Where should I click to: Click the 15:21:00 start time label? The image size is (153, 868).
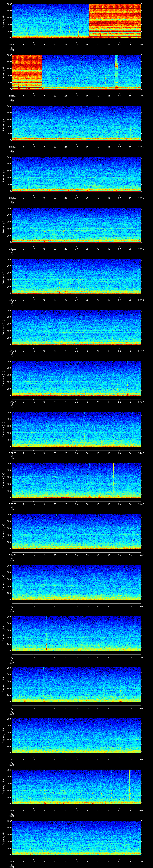point(12,402)
